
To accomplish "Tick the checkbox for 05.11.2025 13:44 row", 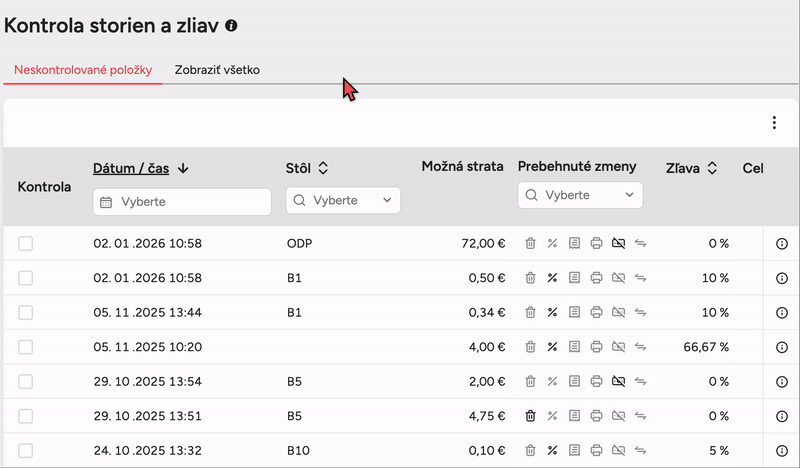I will click(26, 312).
